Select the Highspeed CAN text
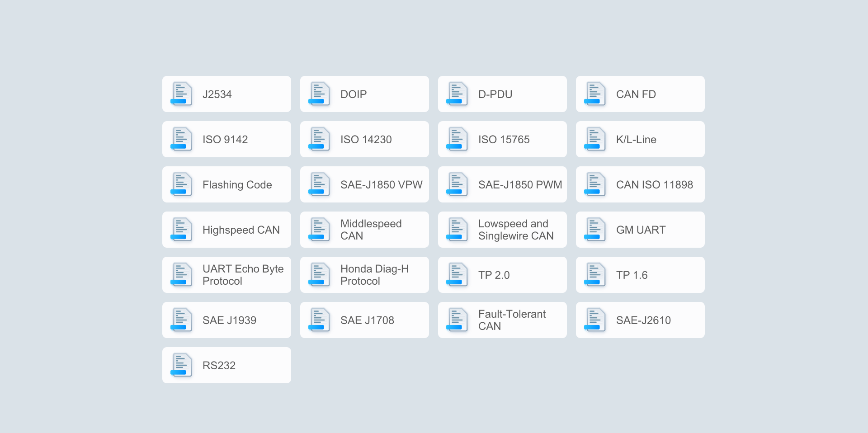Image resolution: width=868 pixels, height=433 pixels. click(241, 230)
